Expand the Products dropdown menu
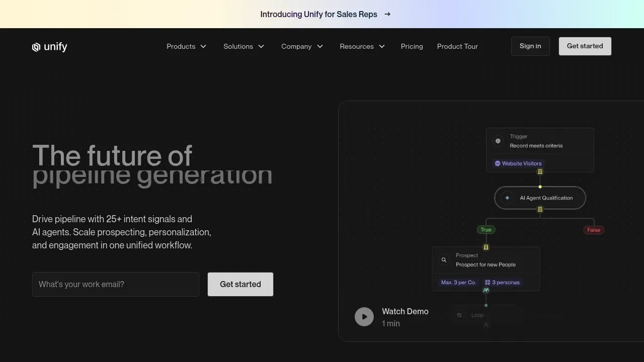Screen dimensions: 644x362 point(187,46)
